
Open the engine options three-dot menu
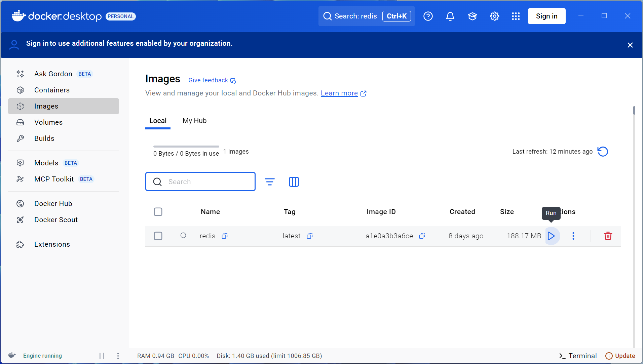pos(118,356)
